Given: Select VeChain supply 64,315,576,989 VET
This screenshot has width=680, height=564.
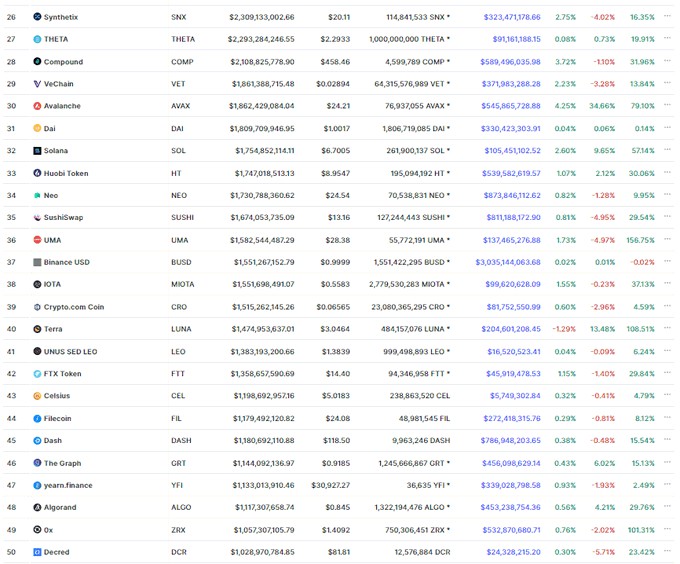Looking at the screenshot, I should [x=412, y=84].
